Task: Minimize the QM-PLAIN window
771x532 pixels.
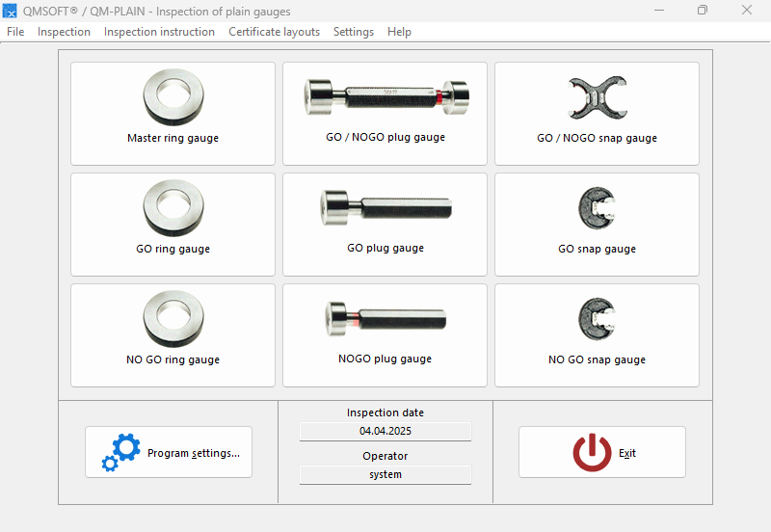Action: [x=659, y=10]
